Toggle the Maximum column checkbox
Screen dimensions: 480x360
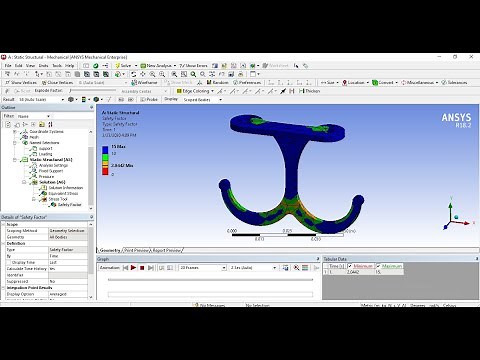coord(378,266)
